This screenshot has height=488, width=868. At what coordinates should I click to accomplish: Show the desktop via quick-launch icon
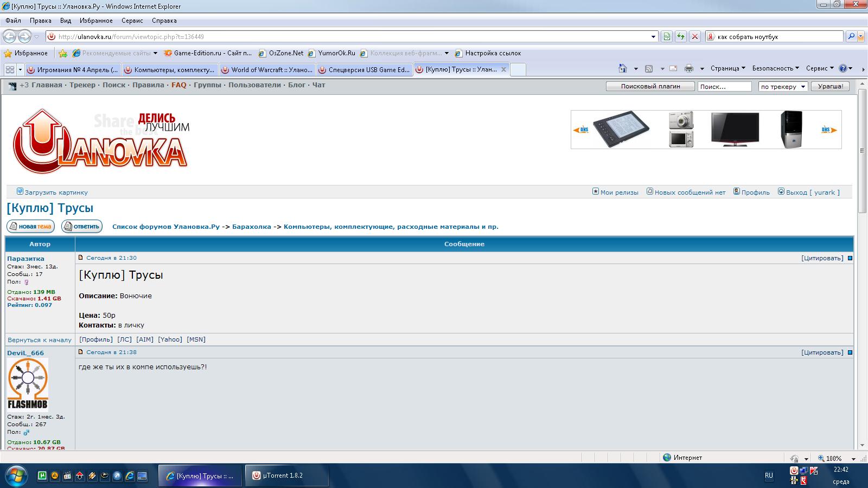point(142,476)
